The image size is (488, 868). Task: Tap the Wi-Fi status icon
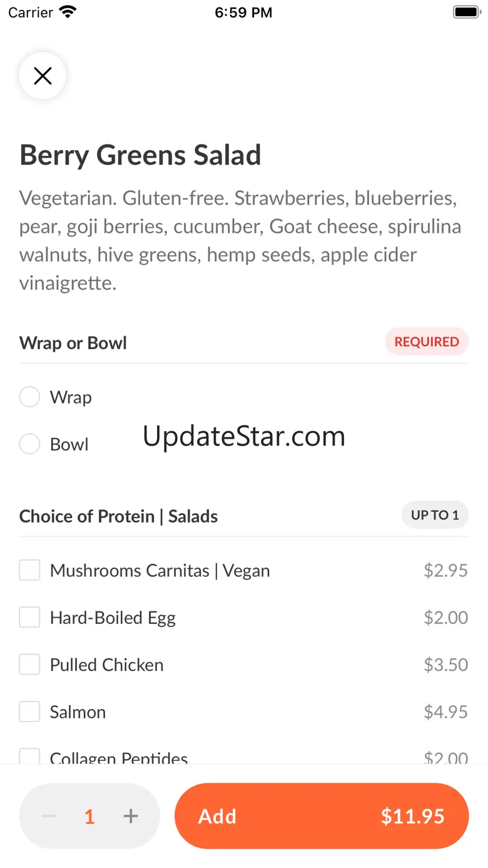coord(67,13)
